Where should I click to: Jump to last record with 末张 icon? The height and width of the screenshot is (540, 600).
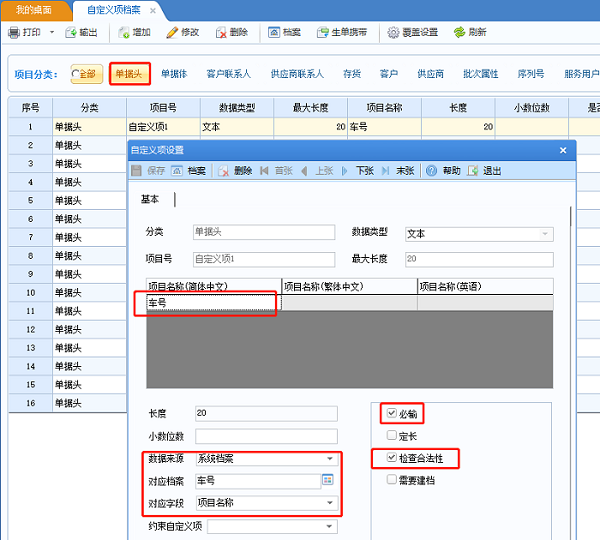pyautogui.click(x=386, y=171)
